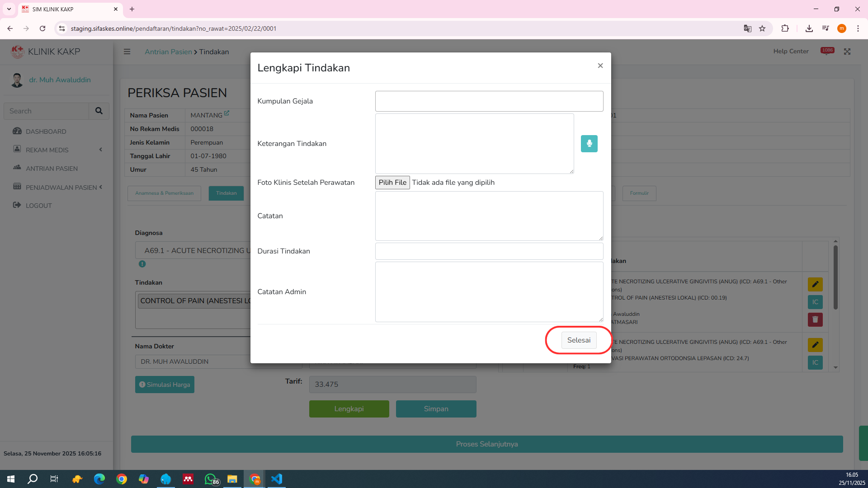Click the fullscreen expand icon

(x=847, y=52)
